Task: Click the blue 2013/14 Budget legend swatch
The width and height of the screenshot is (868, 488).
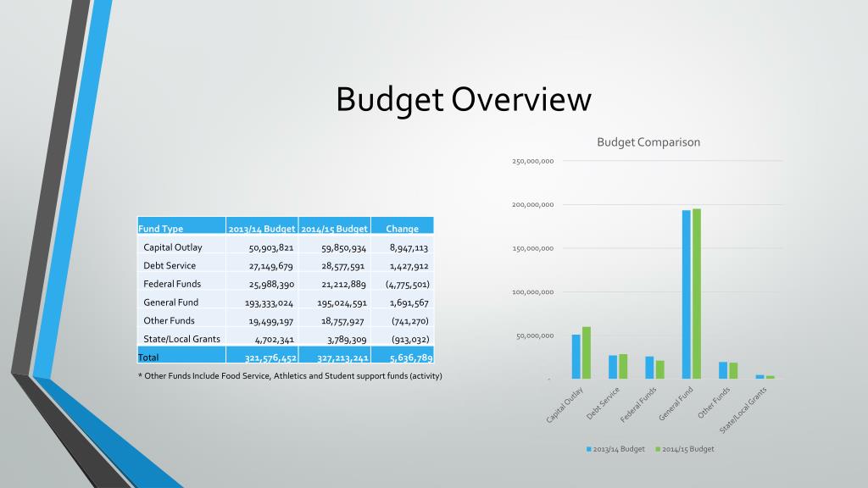Action: point(589,449)
